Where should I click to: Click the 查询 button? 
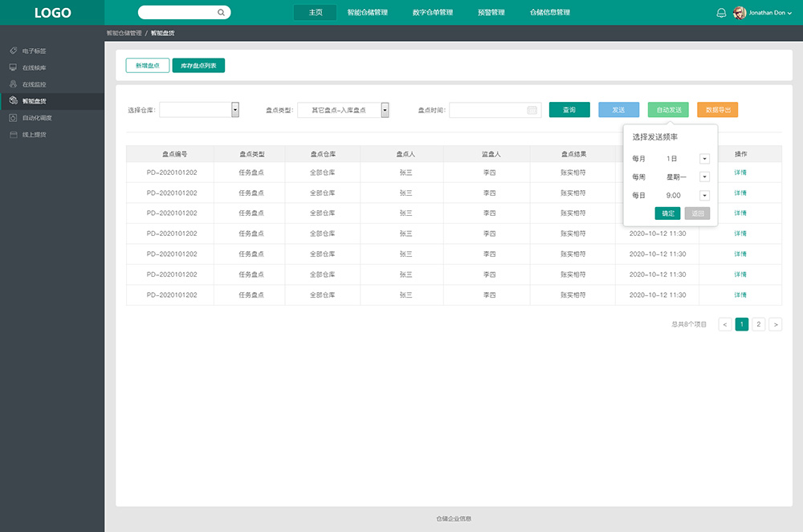tap(569, 109)
